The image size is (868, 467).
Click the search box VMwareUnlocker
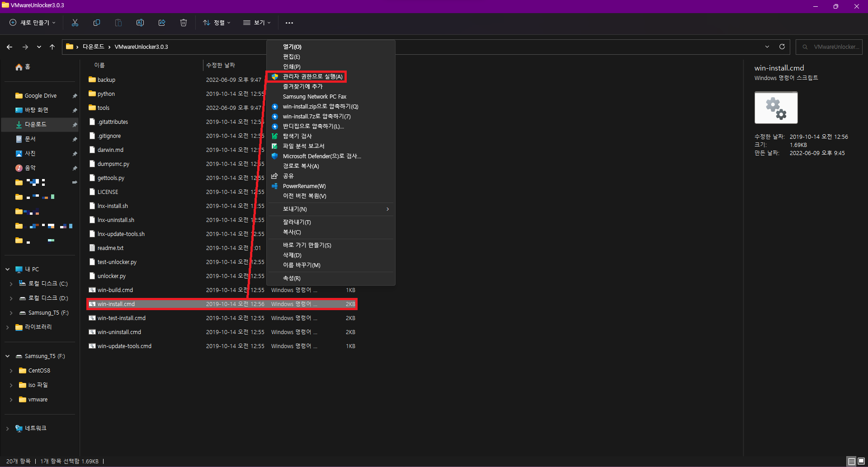pos(829,47)
